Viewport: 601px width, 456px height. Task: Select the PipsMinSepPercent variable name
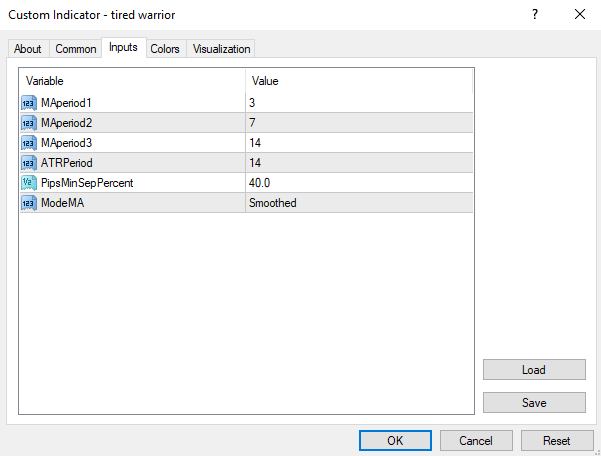point(87,183)
